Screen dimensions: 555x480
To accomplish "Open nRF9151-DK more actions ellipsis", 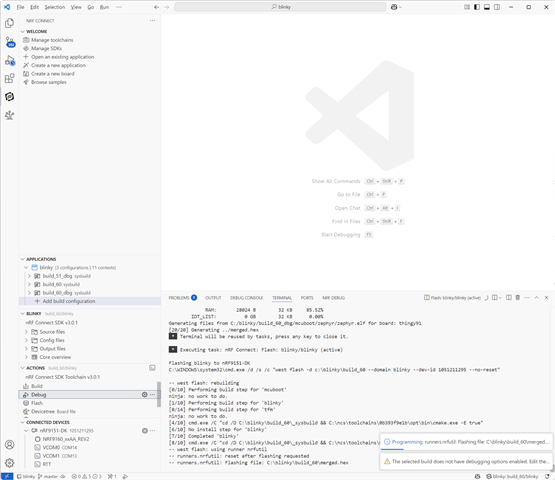I will click(x=153, y=431).
